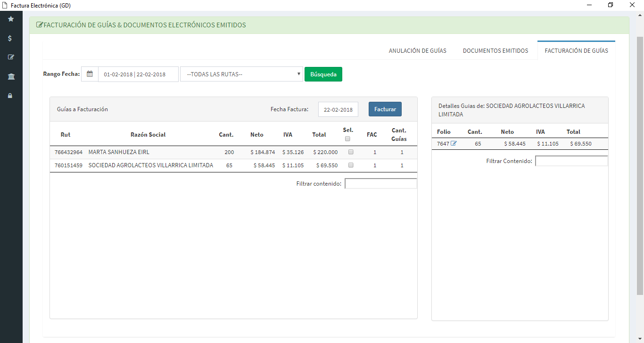
Task: Open the date range 01-02-2018 | 22-02-2018 picker
Action: tap(138, 74)
